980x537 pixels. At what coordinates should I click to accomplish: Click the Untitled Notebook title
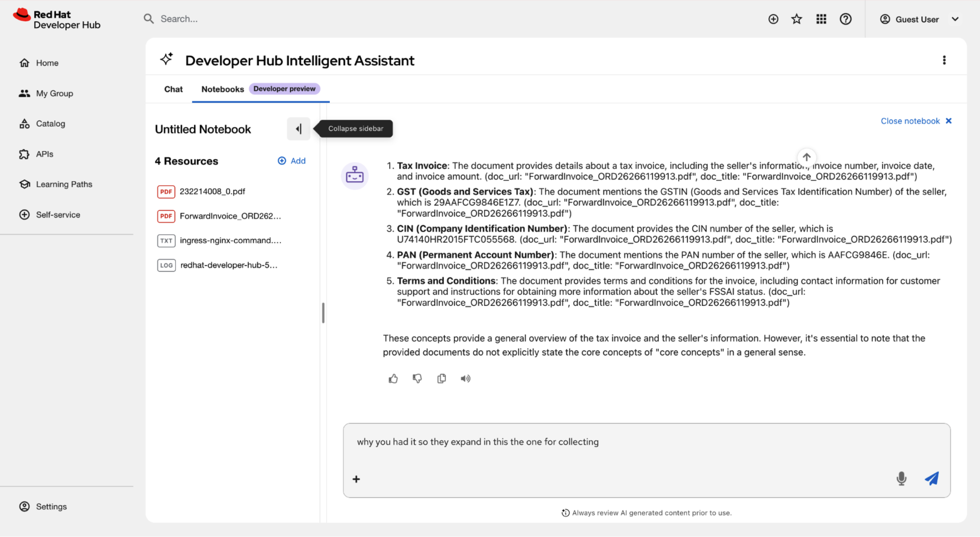203,129
